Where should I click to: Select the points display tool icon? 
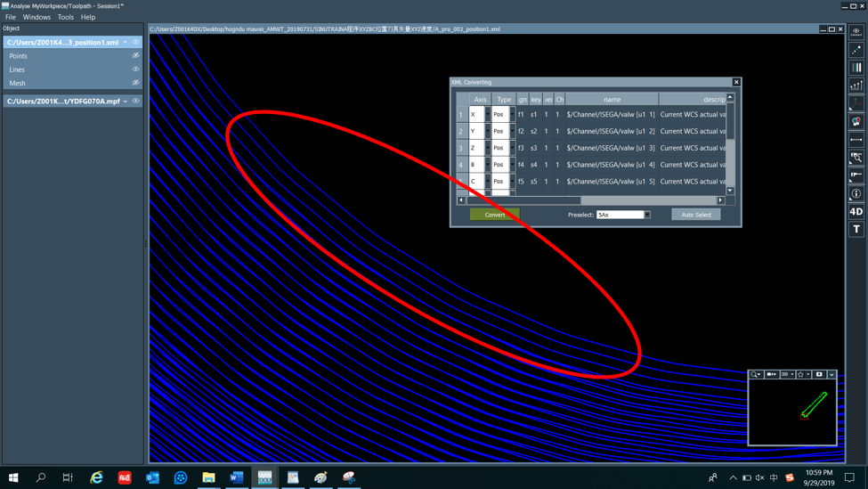[856, 49]
